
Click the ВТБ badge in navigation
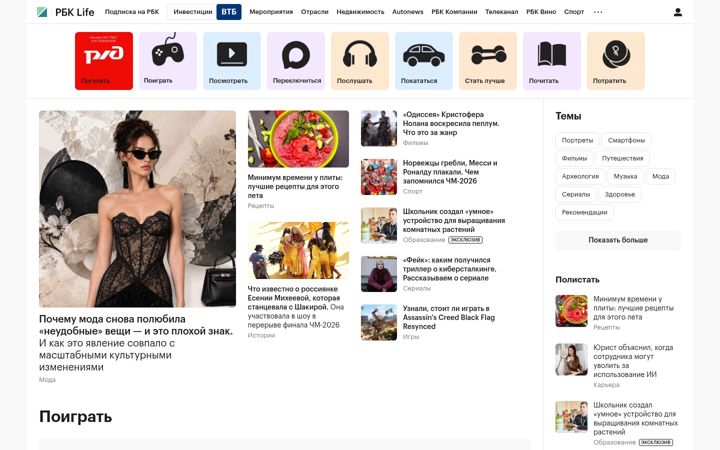229,12
